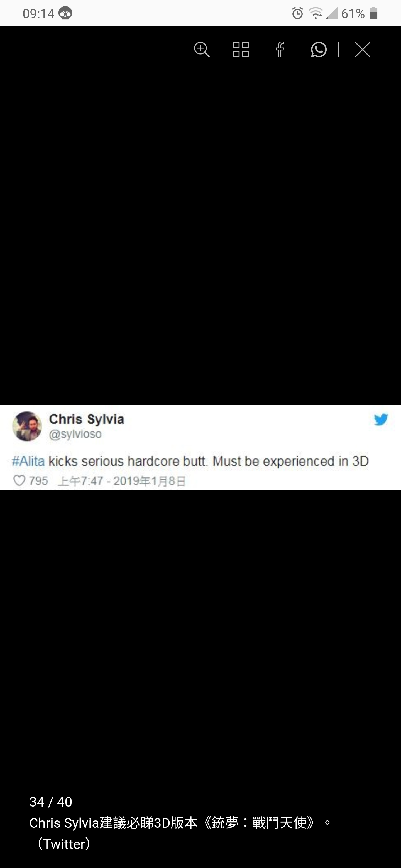Tap the zoom-in magnifier icon
401x868 pixels.
pyautogui.click(x=202, y=50)
